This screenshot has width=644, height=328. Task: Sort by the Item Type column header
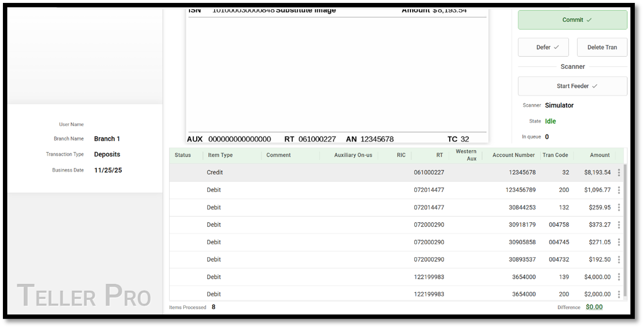point(220,155)
